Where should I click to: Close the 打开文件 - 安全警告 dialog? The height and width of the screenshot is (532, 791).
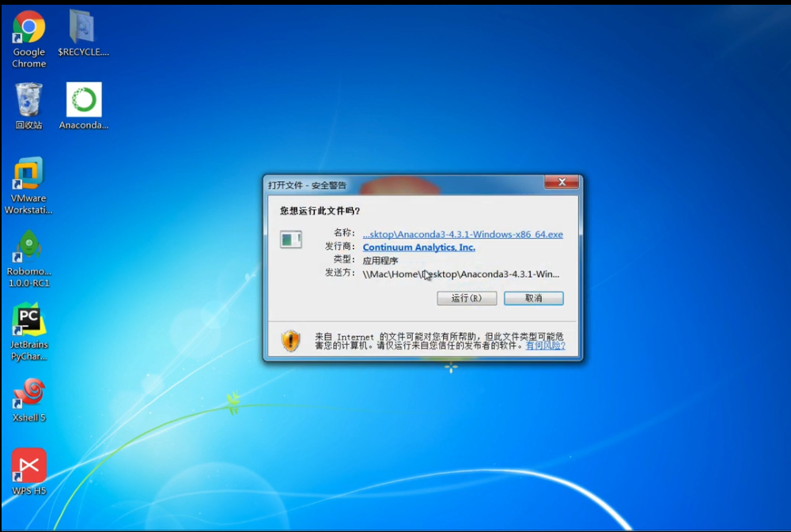point(562,182)
